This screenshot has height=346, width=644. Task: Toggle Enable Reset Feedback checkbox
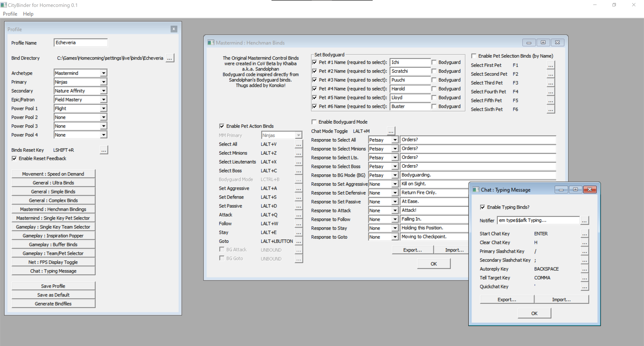click(x=14, y=159)
